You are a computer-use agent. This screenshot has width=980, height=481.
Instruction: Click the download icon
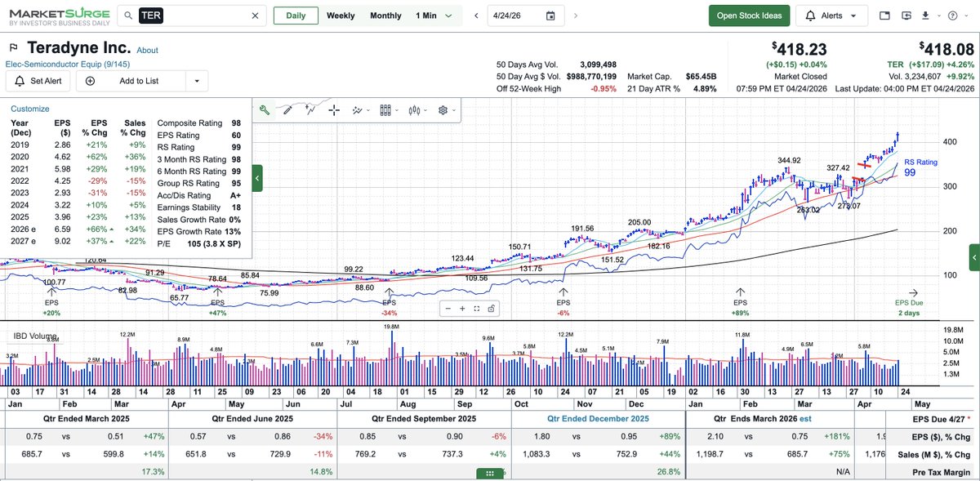[x=925, y=16]
